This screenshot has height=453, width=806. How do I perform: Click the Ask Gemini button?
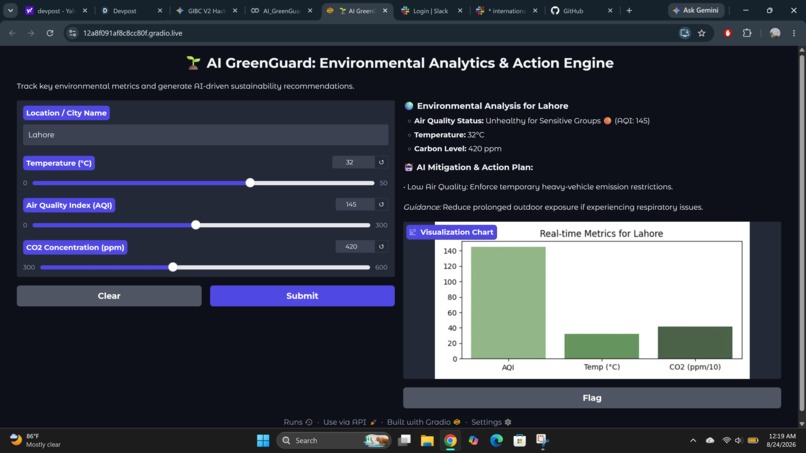696,10
